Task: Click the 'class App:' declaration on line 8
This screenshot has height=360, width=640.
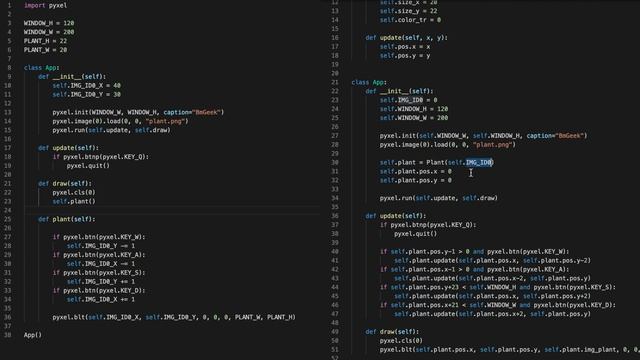Action: point(42,68)
